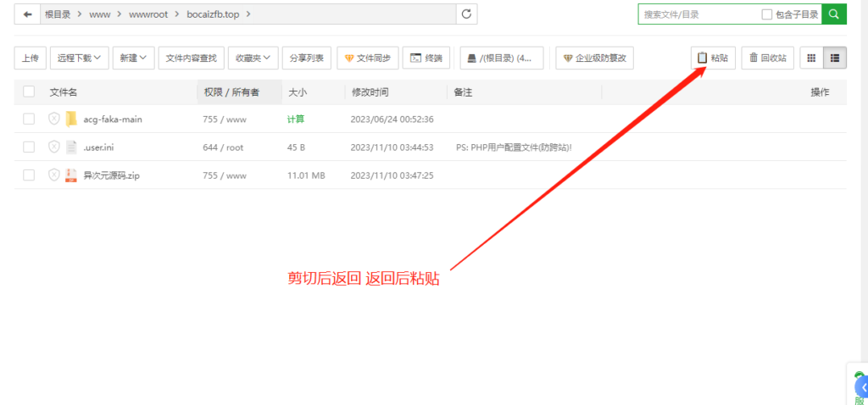This screenshot has width=868, height=405.
Task: Click the .user.ini file name
Action: [99, 147]
